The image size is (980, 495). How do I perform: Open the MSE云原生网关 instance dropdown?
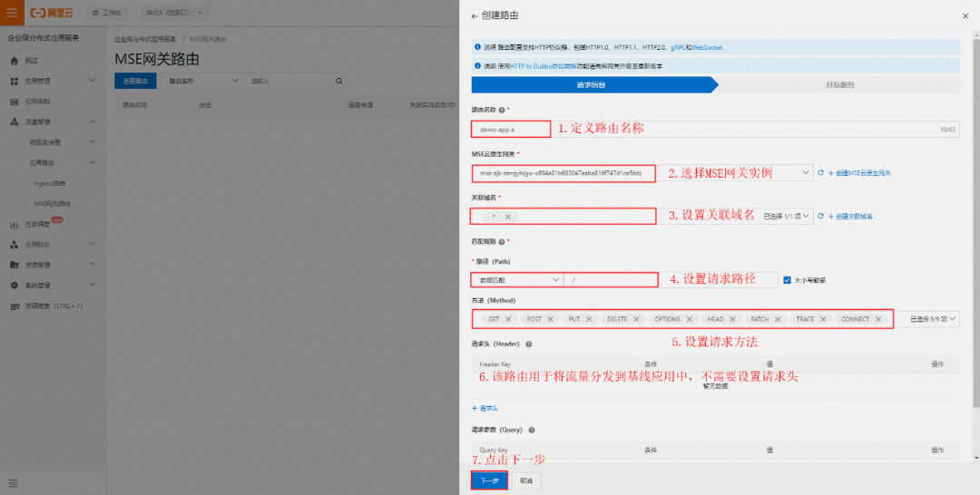(x=642, y=173)
